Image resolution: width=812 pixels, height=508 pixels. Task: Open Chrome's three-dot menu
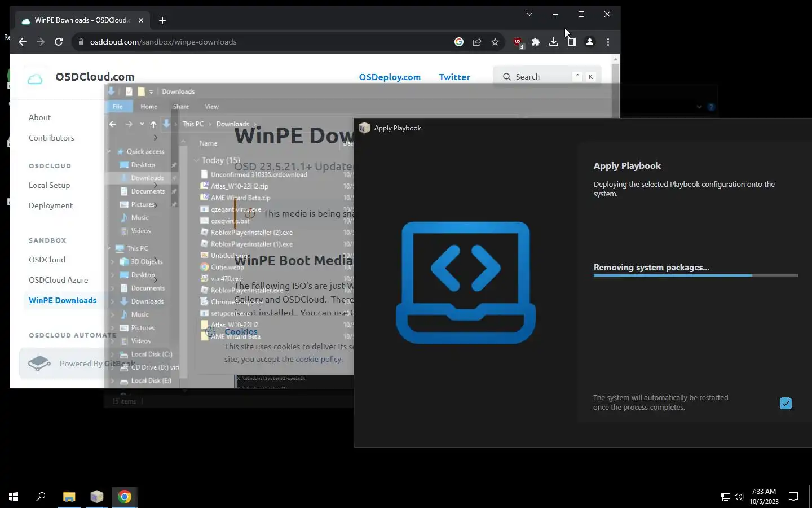click(x=608, y=42)
